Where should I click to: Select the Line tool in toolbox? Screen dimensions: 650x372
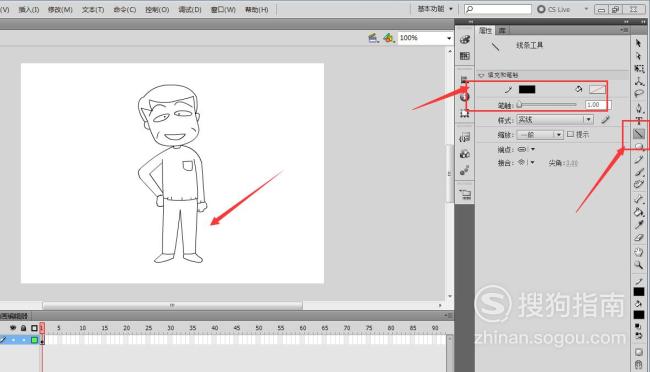[639, 134]
